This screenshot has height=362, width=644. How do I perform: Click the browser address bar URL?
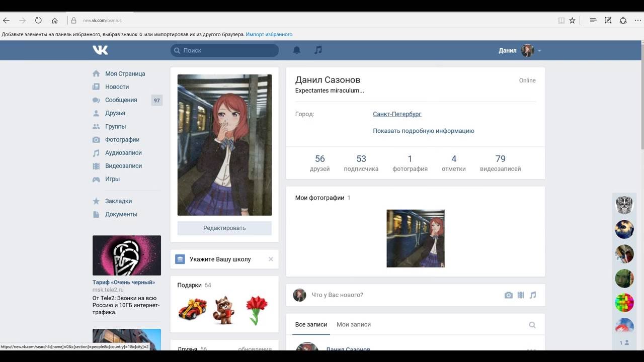coord(102,21)
